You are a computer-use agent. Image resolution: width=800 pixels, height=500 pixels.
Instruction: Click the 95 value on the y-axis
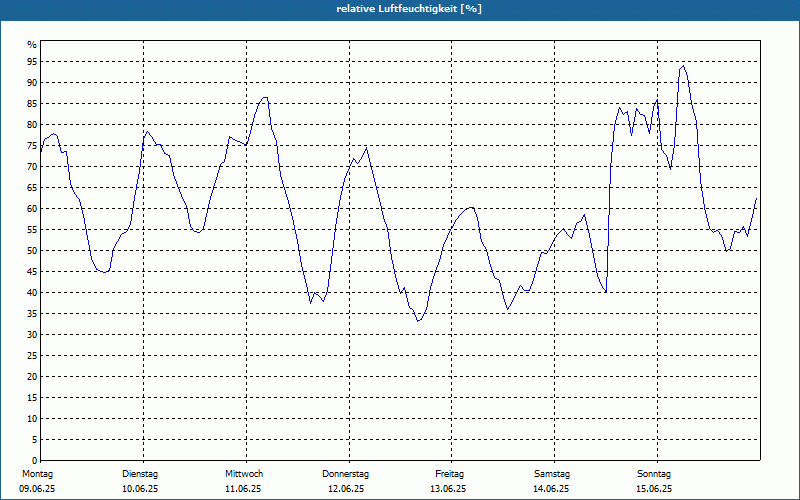point(32,62)
